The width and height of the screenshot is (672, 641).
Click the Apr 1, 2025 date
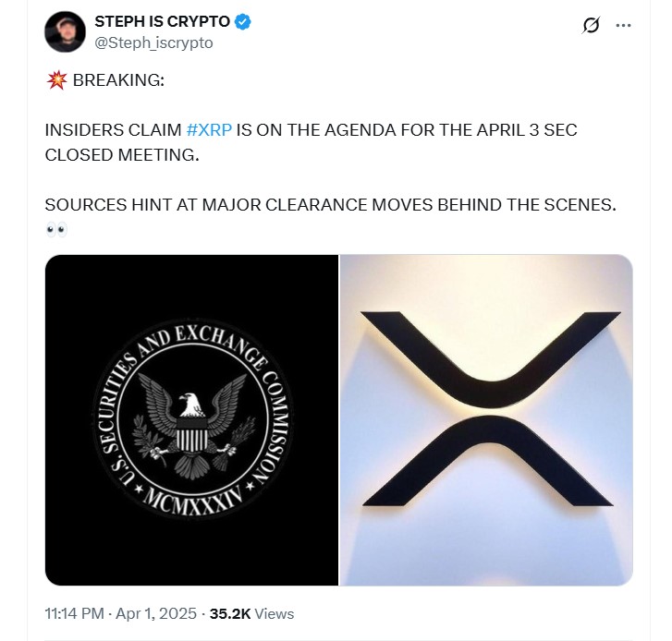(156, 613)
